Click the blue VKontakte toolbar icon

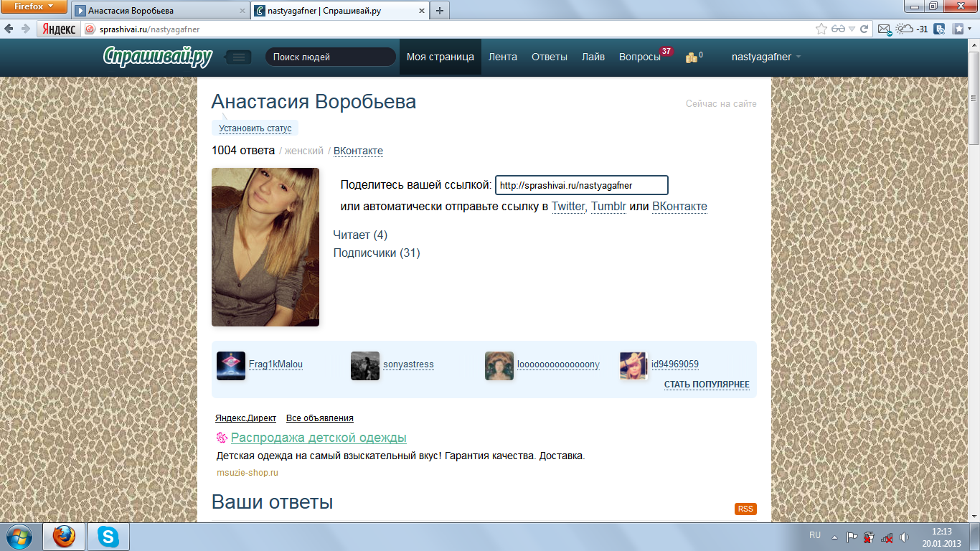(x=939, y=29)
